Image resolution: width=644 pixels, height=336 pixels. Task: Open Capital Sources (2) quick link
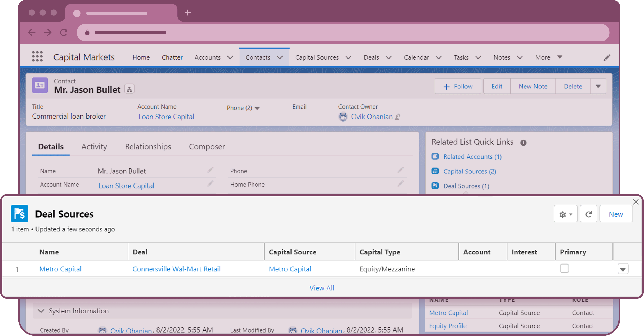470,171
